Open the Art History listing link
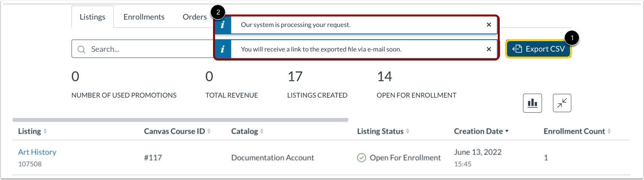This screenshot has width=644, height=180. [37, 152]
